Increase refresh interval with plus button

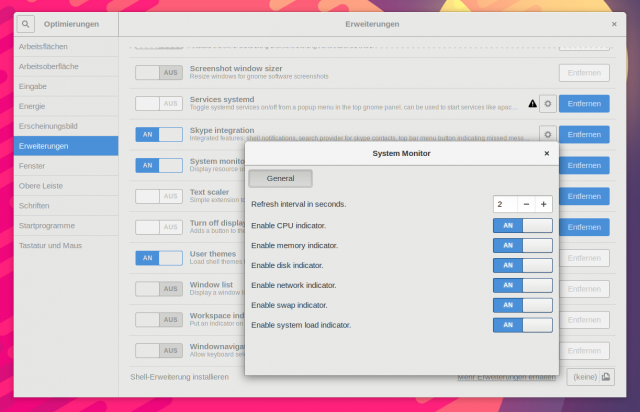tap(543, 204)
